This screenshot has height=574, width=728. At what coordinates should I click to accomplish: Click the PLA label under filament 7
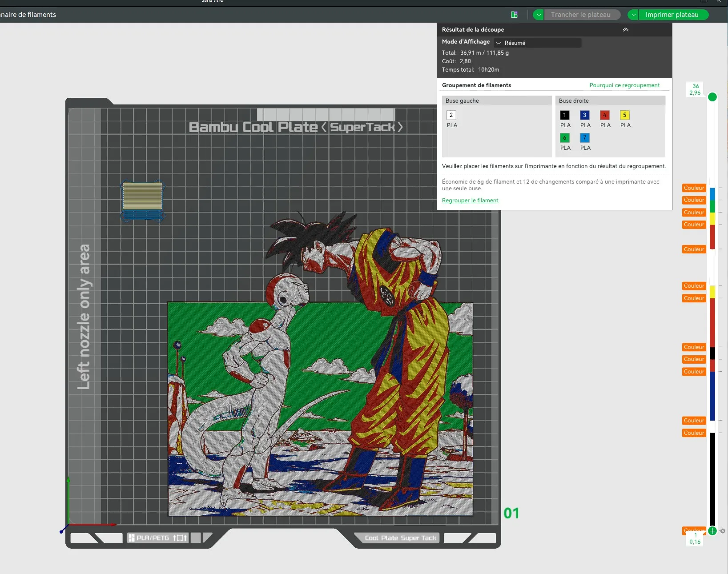click(585, 148)
